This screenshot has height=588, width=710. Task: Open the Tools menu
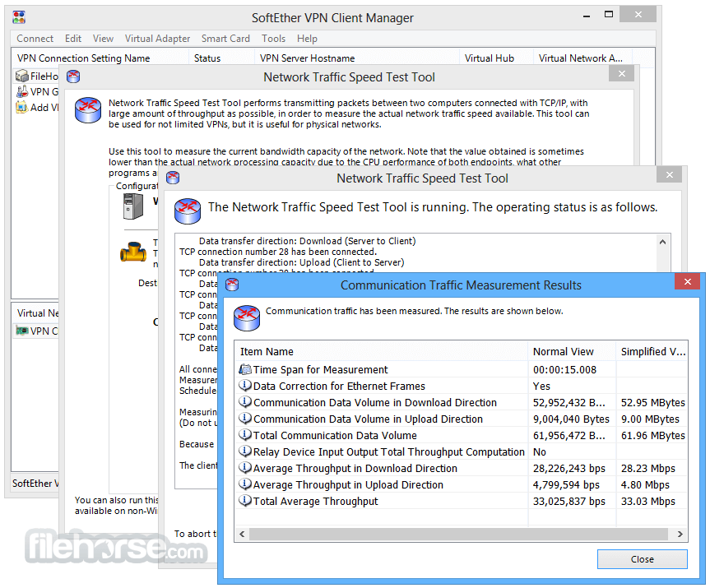click(x=273, y=39)
